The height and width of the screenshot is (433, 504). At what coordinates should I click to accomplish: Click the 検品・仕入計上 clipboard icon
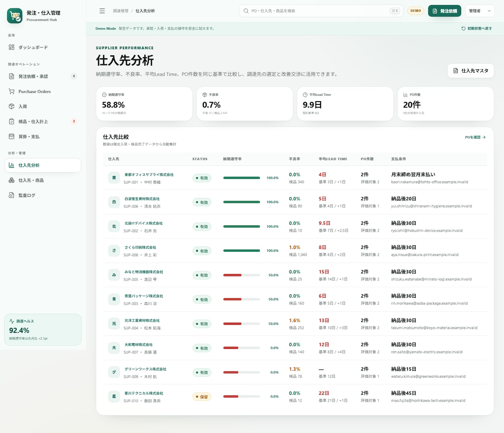(12, 121)
